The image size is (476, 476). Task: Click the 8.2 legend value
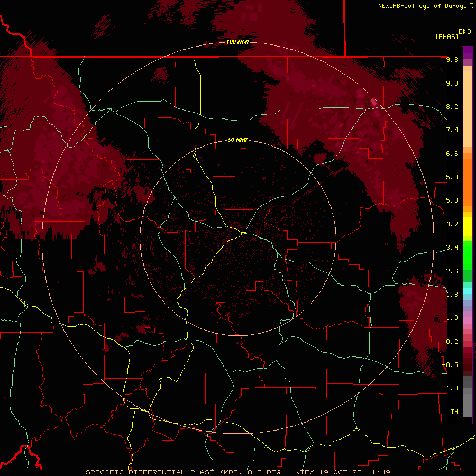[x=452, y=106]
